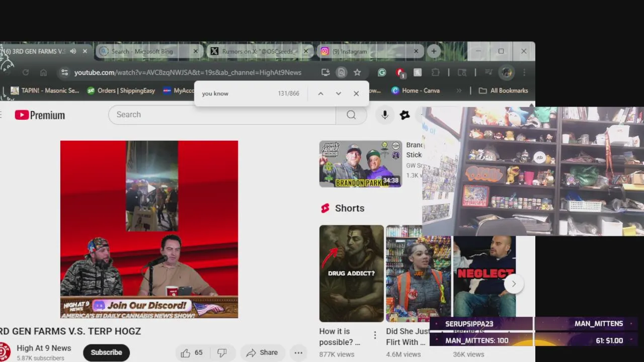Click the YouTube Search box
This screenshot has height=362, width=644.
[x=222, y=115]
